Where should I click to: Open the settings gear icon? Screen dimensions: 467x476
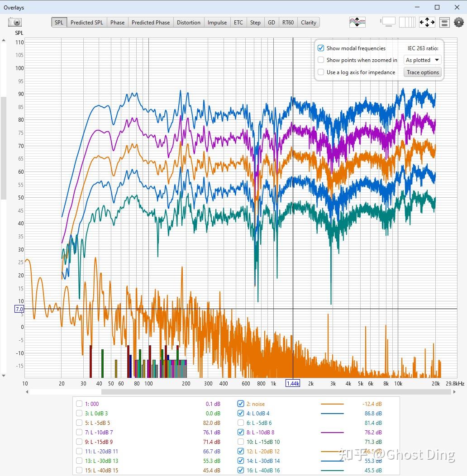460,22
